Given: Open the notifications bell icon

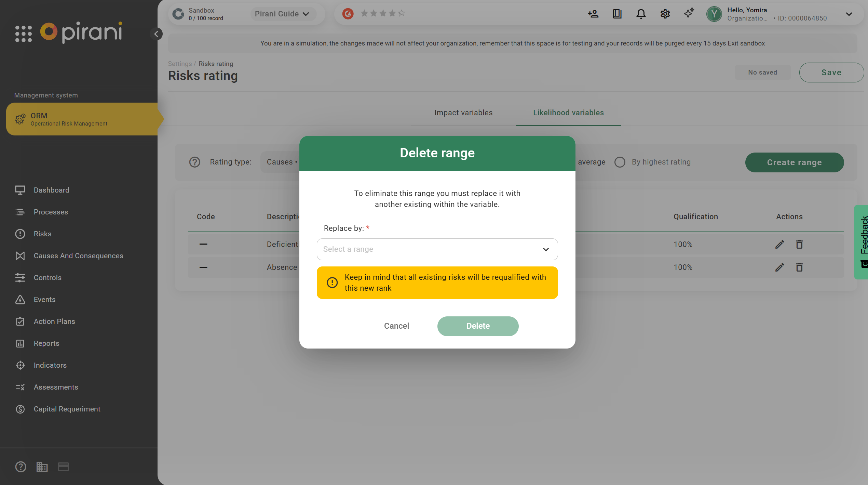Looking at the screenshot, I should [641, 14].
